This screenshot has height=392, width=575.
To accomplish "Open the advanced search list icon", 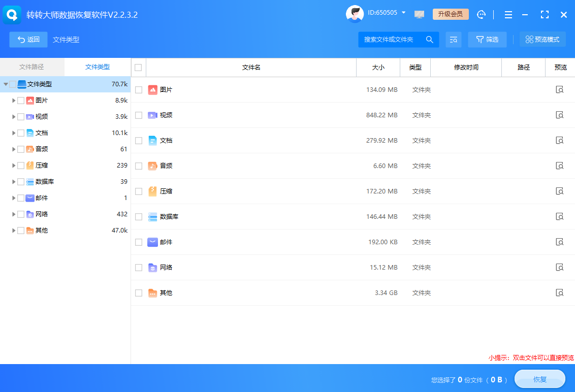I will (454, 40).
